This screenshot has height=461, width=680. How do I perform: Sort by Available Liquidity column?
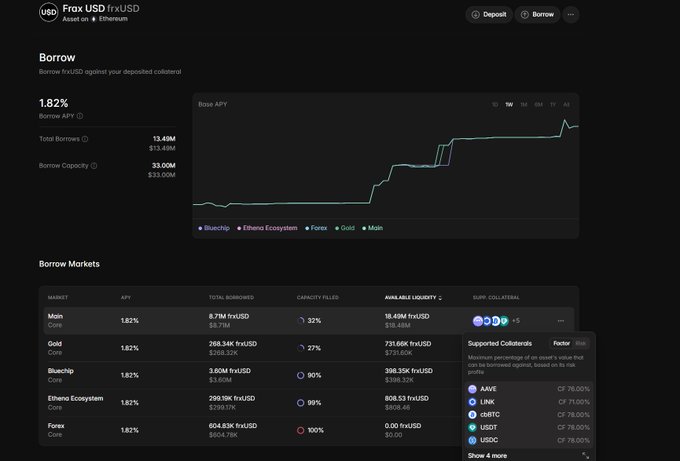point(413,298)
